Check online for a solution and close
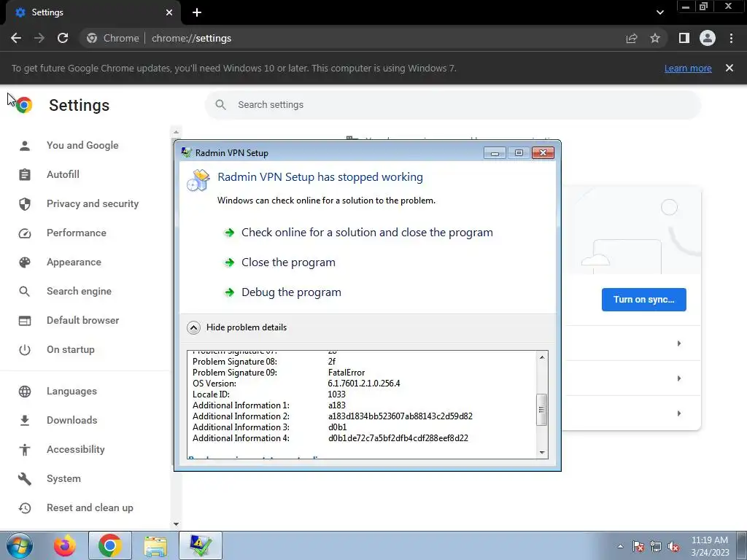 click(367, 233)
